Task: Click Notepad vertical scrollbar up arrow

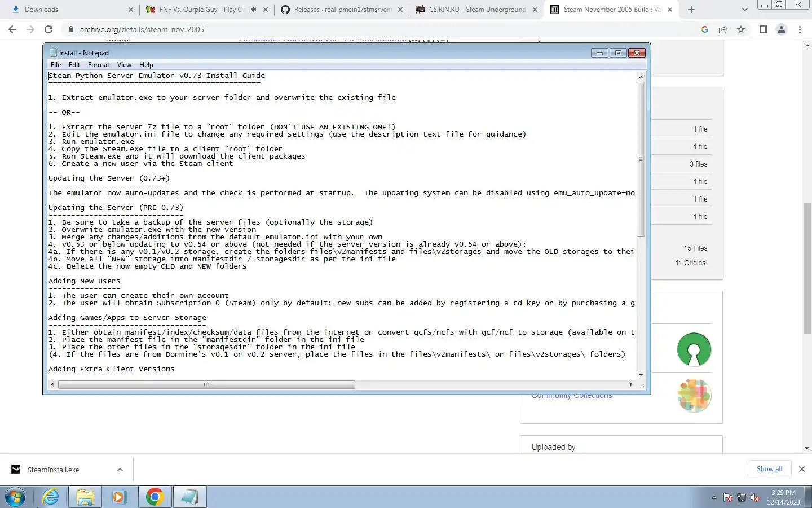Action: (x=641, y=76)
